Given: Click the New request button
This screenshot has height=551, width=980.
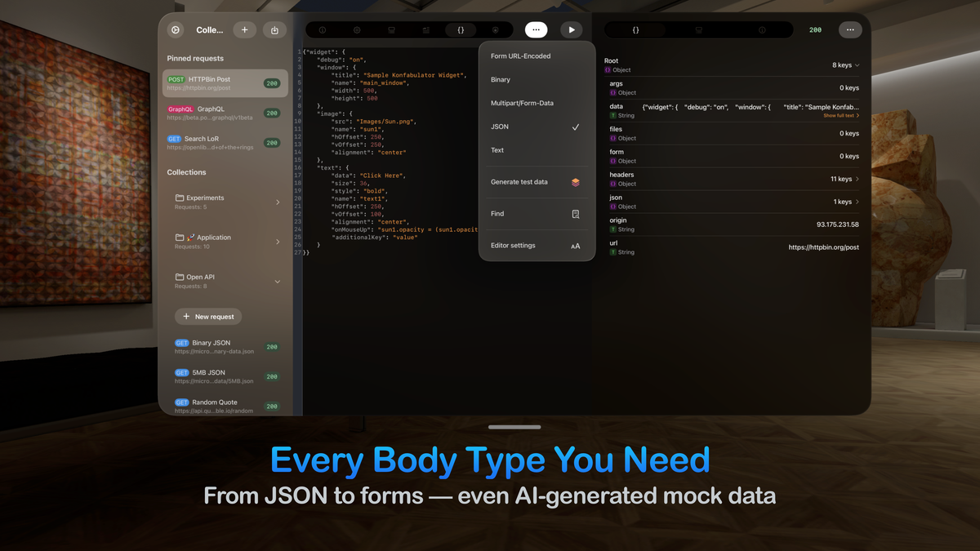Looking at the screenshot, I should 207,317.
